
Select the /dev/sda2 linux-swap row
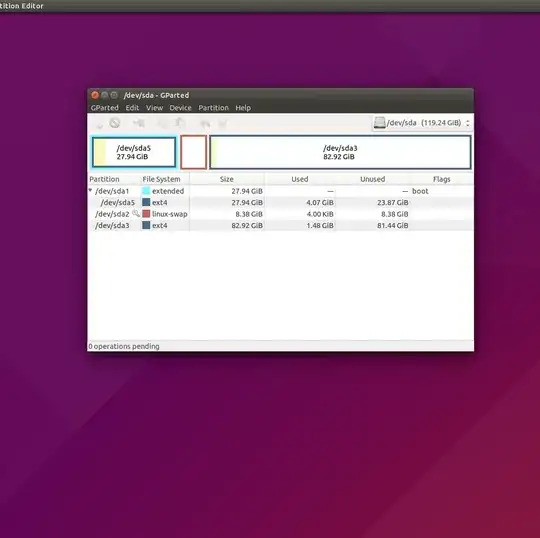pos(280,214)
